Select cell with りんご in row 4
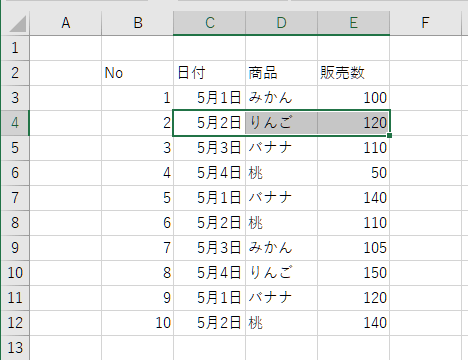Image resolution: width=468 pixels, height=360 pixels. (281, 123)
